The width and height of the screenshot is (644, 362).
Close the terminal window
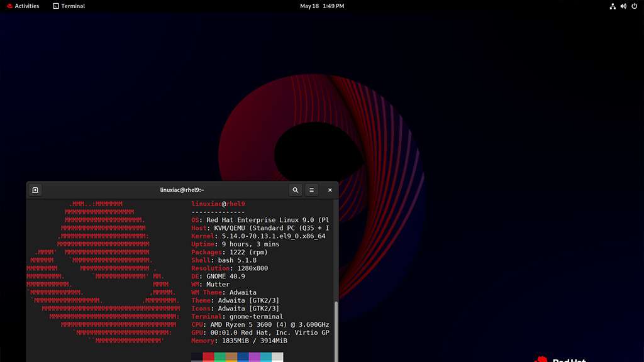click(330, 190)
